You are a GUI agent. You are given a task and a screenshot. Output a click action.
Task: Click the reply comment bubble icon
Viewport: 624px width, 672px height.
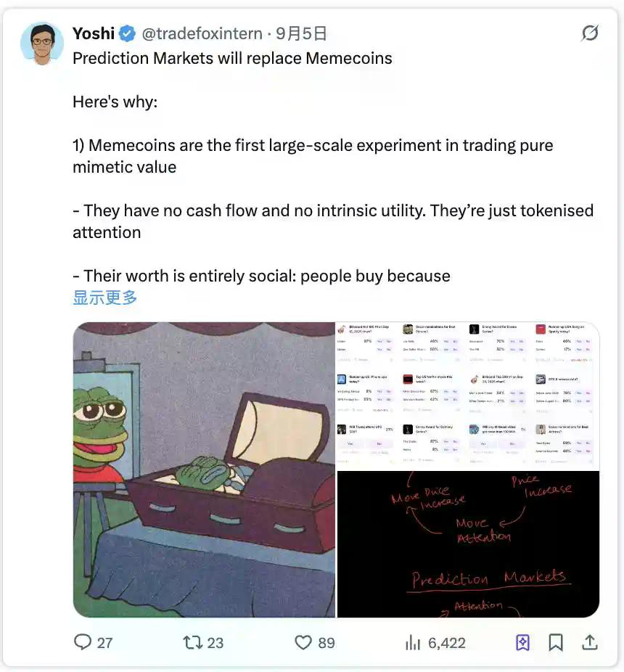tap(82, 642)
